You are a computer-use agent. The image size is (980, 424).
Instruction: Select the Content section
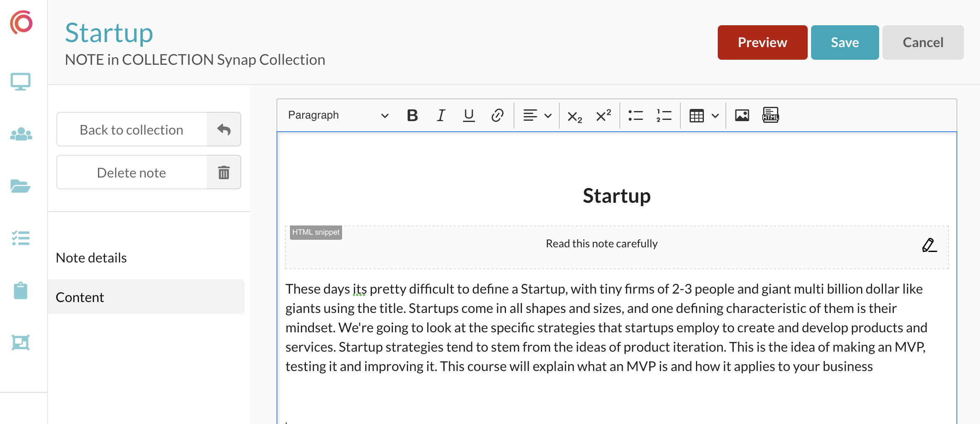click(146, 297)
